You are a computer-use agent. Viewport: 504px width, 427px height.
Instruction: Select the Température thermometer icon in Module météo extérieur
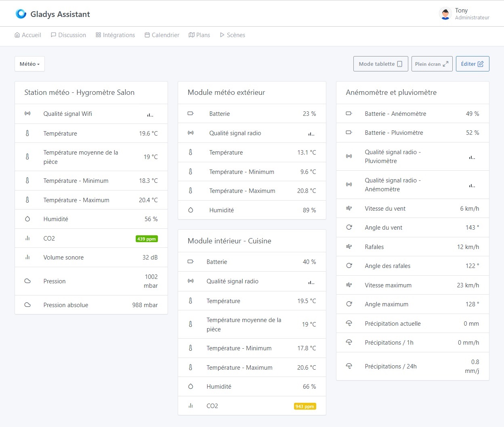pos(191,152)
